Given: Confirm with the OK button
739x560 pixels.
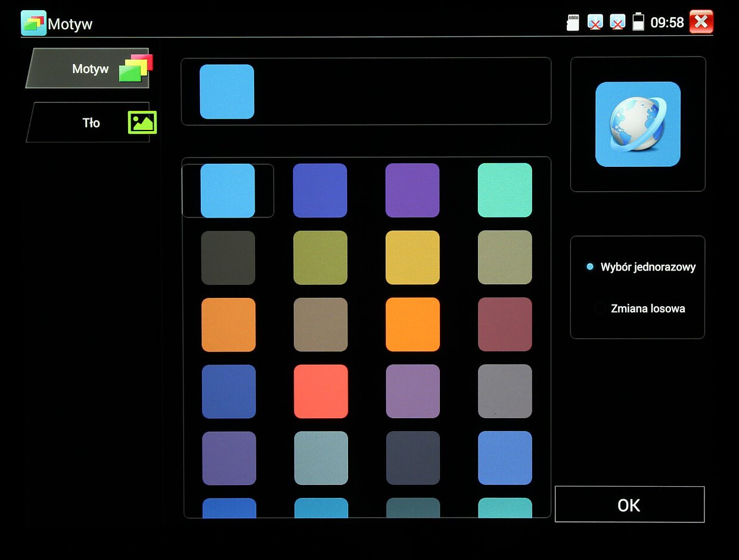Looking at the screenshot, I should click(629, 505).
